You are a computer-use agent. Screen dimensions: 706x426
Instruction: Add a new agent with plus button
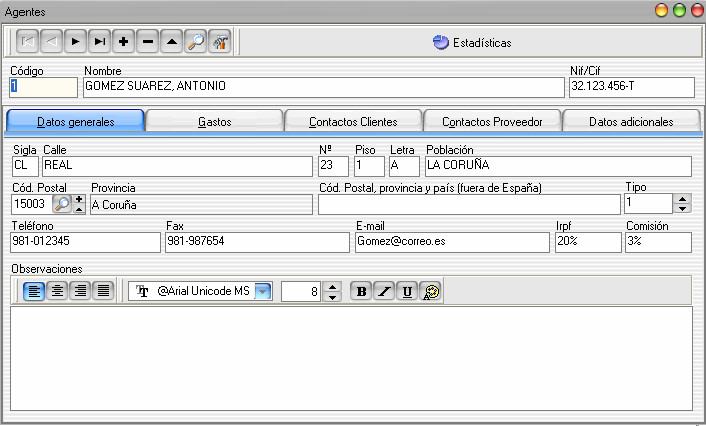coord(123,41)
